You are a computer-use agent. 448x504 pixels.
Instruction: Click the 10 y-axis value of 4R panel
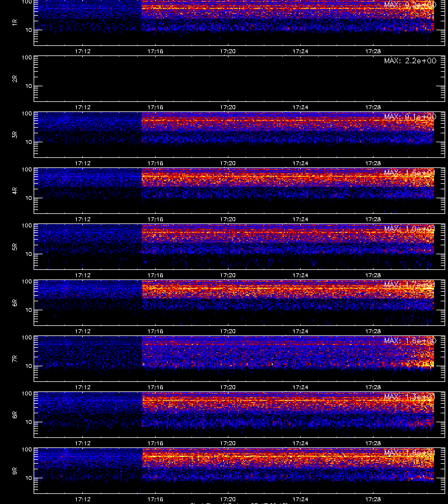pyautogui.click(x=29, y=198)
